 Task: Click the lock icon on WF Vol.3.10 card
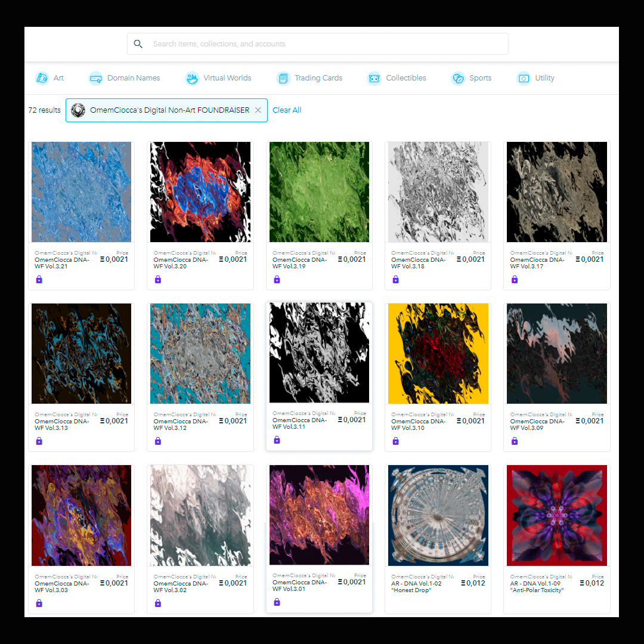coord(395,441)
